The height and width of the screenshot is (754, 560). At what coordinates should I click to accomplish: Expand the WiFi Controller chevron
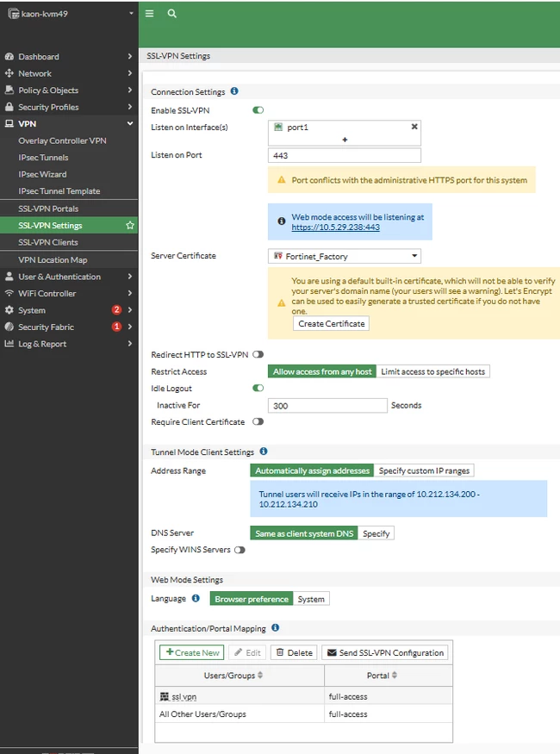[x=130, y=293]
